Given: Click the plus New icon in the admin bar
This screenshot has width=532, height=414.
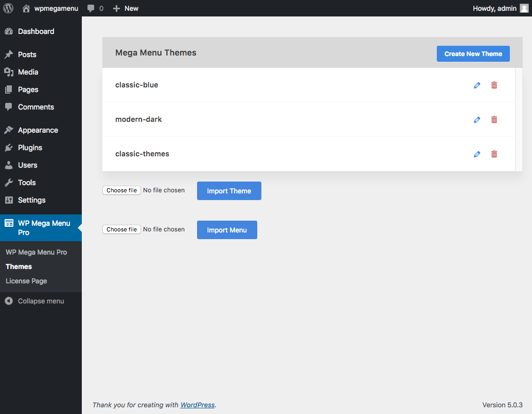Looking at the screenshot, I should coord(116,8).
